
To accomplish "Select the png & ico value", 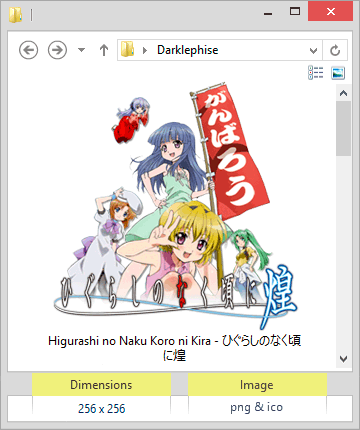I will click(257, 407).
